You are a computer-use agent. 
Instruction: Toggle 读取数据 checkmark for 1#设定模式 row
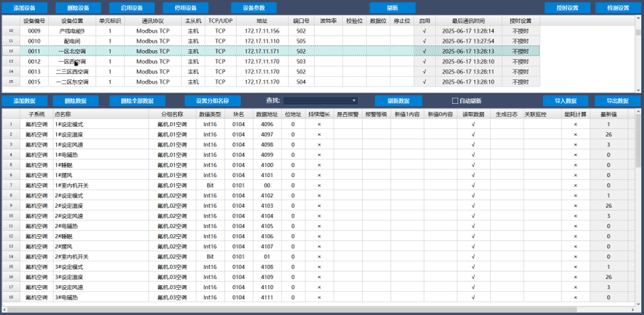473,124
